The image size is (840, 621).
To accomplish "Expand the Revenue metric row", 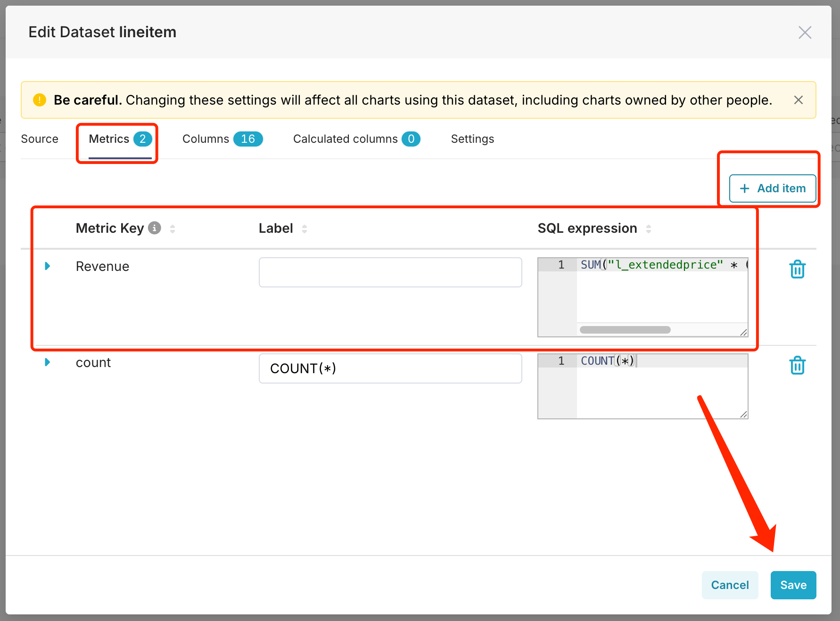I will (48, 266).
